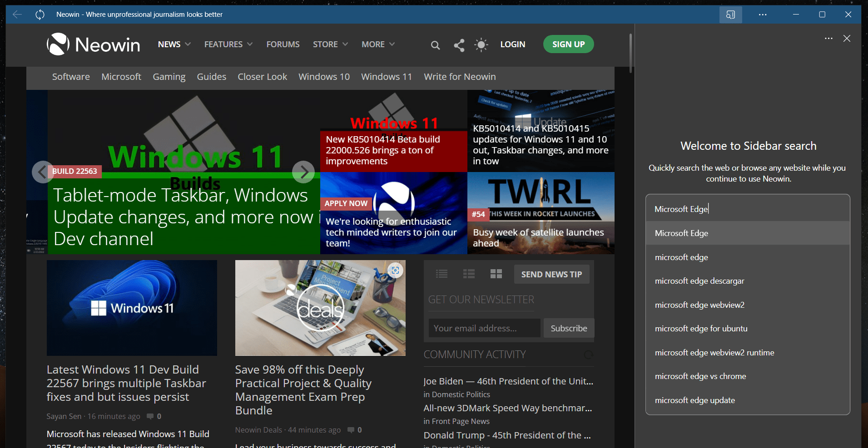Click the newsletter email address field

tap(484, 328)
